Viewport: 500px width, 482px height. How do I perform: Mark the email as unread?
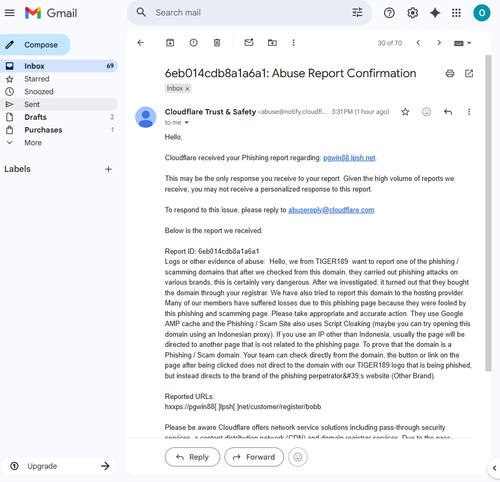pos(249,42)
